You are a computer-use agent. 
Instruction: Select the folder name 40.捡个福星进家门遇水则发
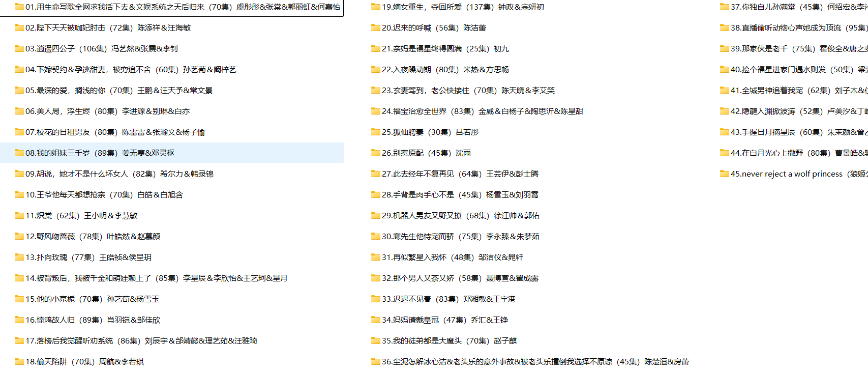tap(779, 69)
